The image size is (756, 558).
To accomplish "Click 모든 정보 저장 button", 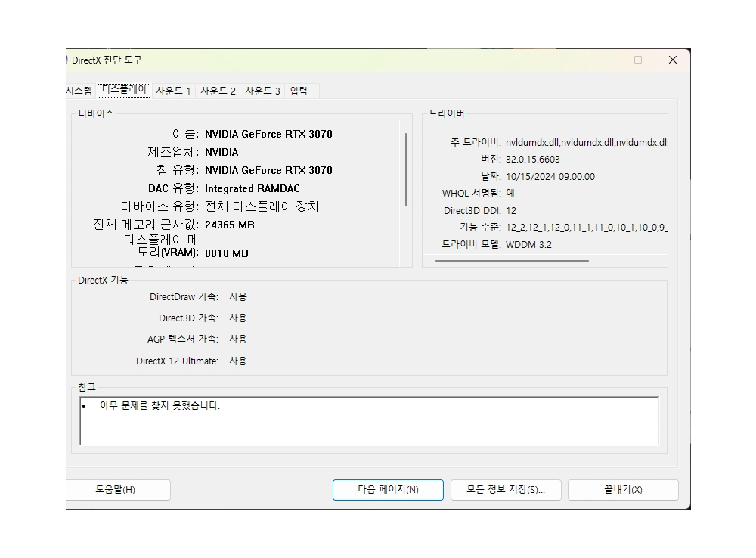I will click(x=506, y=490).
